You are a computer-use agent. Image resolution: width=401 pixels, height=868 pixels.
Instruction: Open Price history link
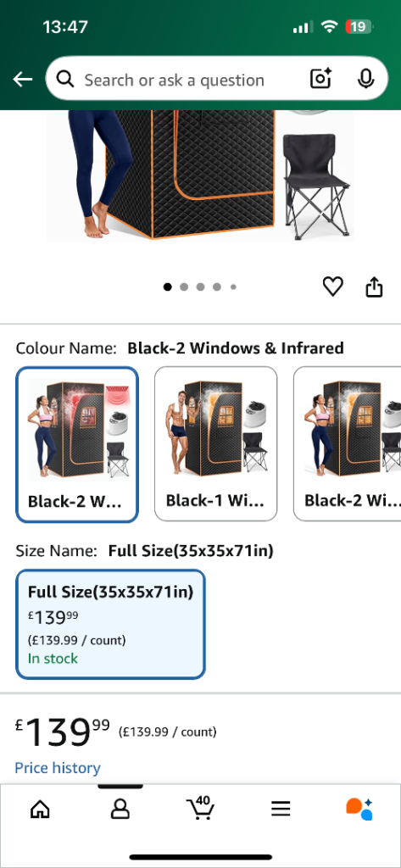point(58,768)
